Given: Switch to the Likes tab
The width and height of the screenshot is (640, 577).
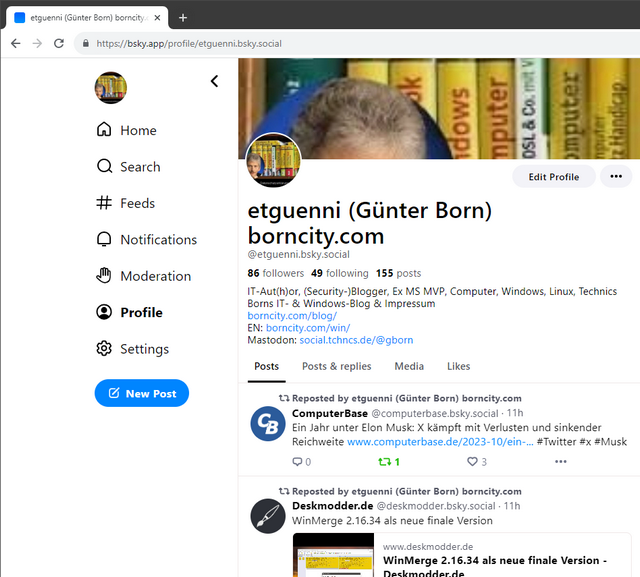Looking at the screenshot, I should click(x=458, y=366).
